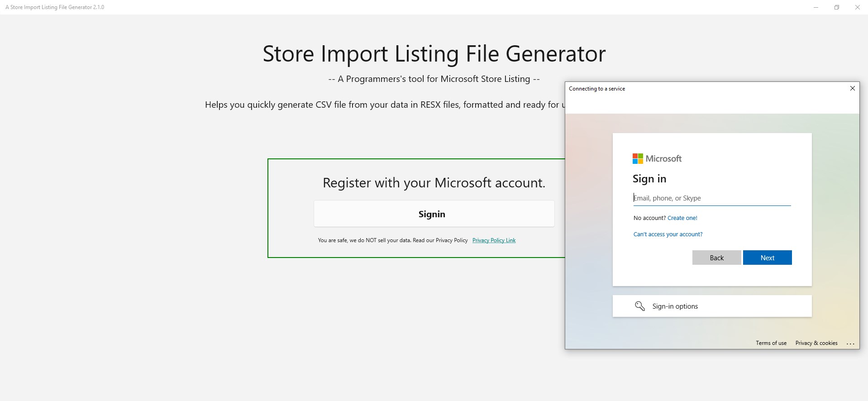Open the Sign-in options panel
Viewport: 868px width, 401px height.
(711, 306)
